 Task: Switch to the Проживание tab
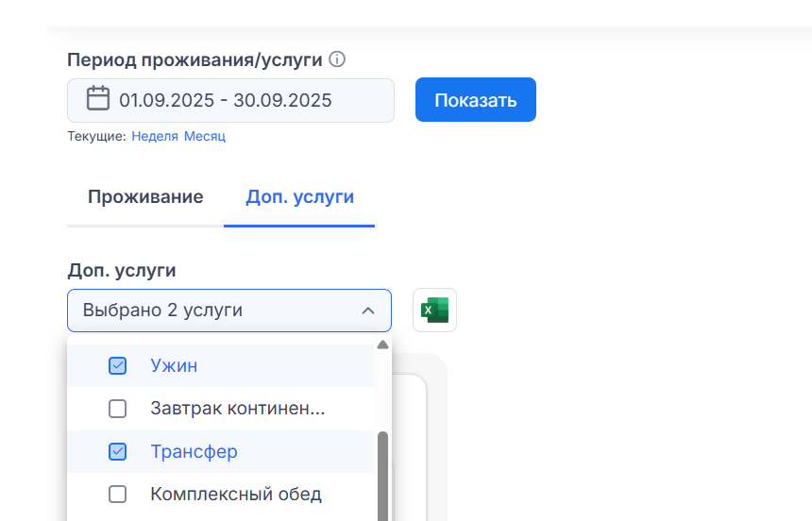(x=145, y=197)
